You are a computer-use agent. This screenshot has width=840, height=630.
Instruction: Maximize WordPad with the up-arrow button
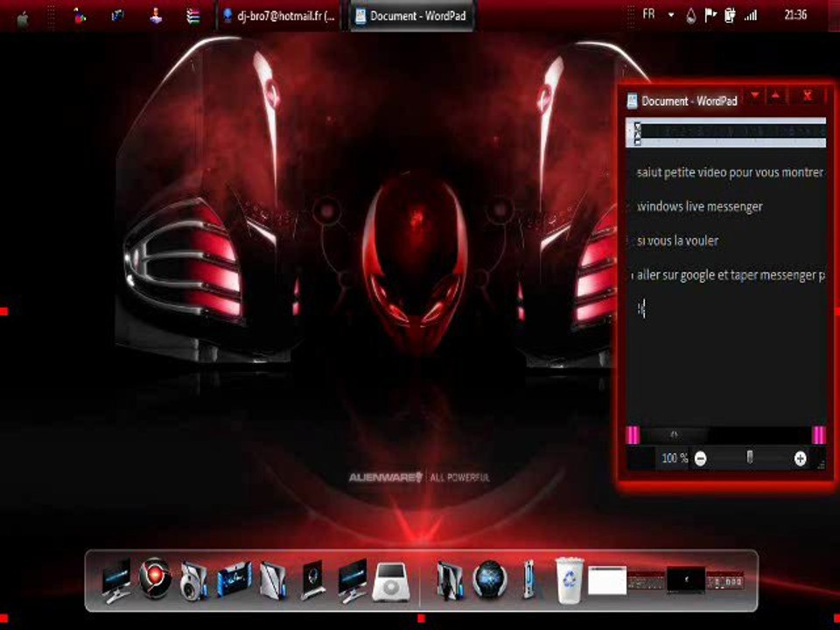[776, 96]
